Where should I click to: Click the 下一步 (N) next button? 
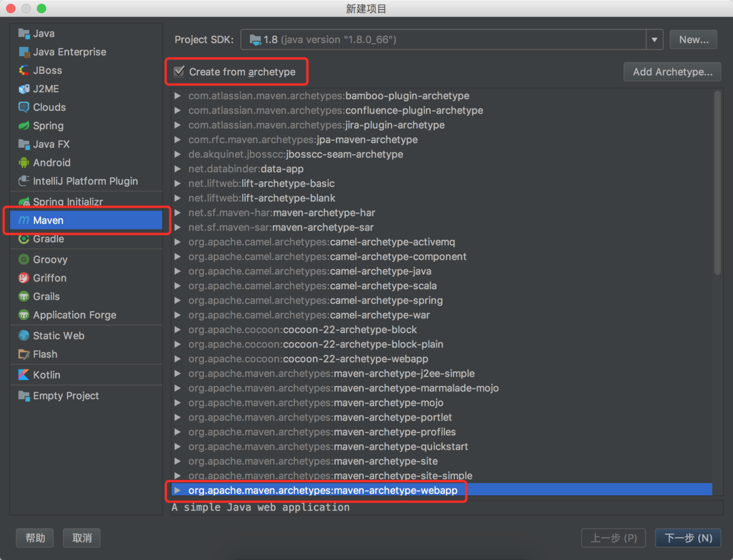coord(688,538)
